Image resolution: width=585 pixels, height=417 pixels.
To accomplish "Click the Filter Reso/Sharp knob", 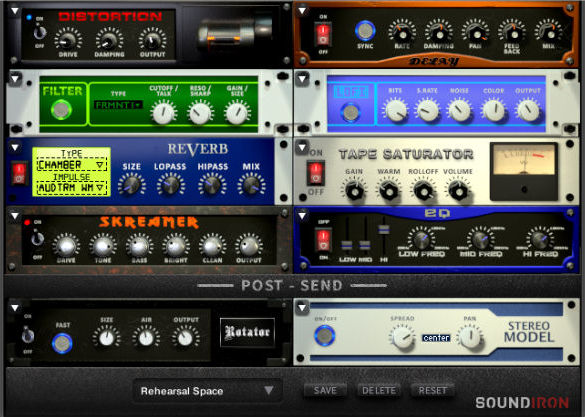I will click(200, 113).
